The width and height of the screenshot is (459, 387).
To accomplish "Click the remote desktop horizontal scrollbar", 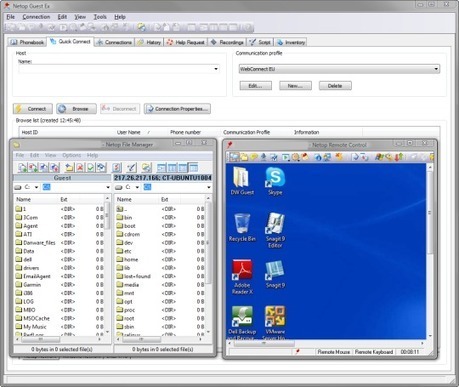I will (327, 343).
